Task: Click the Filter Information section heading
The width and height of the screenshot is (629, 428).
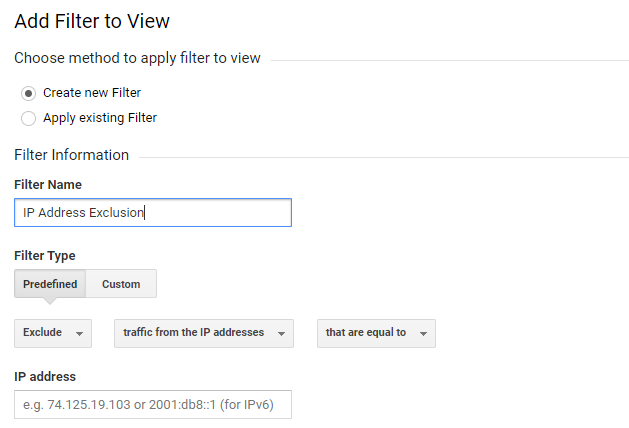Action: pos(71,155)
